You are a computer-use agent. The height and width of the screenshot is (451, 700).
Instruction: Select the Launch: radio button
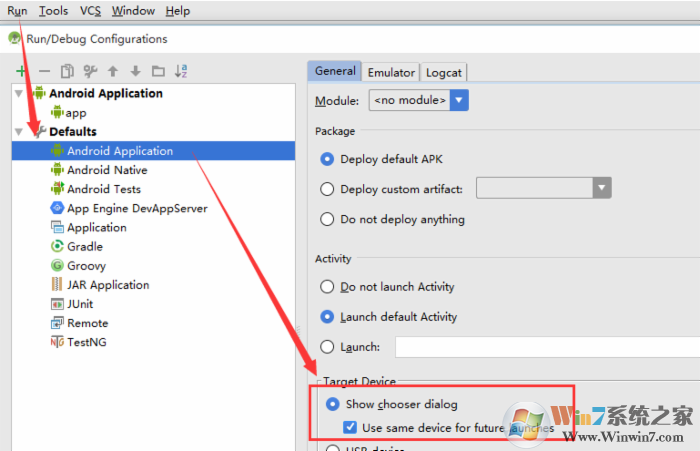click(327, 347)
